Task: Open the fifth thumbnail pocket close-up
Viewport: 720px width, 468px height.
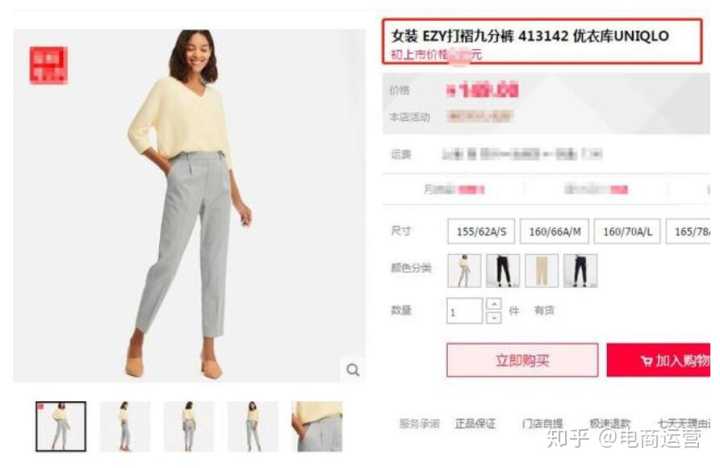Action: (317, 426)
